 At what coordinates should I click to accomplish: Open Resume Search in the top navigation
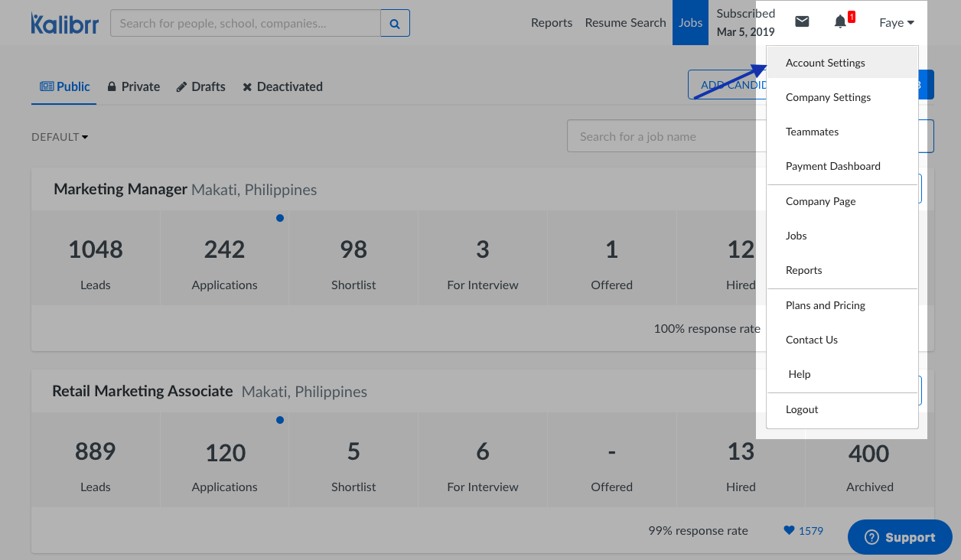coord(625,23)
